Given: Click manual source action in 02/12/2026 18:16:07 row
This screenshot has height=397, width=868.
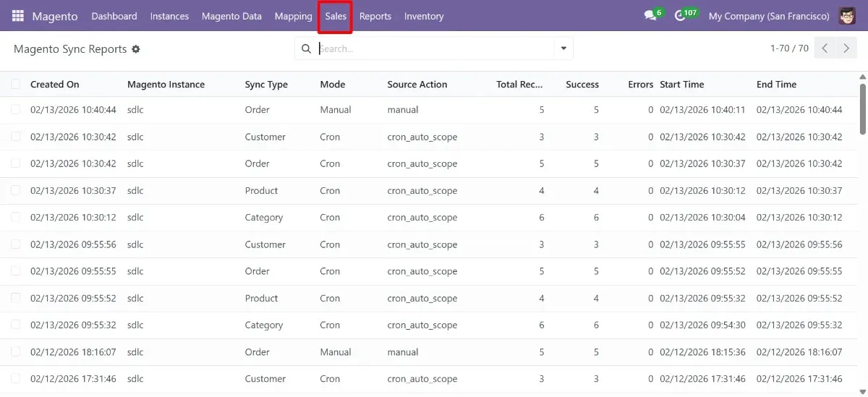Looking at the screenshot, I should pos(403,352).
